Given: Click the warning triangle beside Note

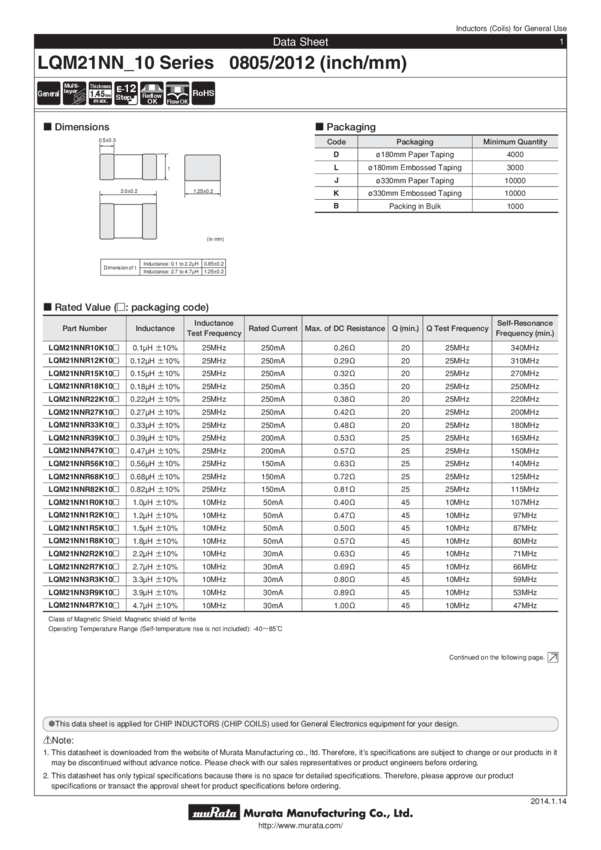Looking at the screenshot, I should click(x=47, y=740).
